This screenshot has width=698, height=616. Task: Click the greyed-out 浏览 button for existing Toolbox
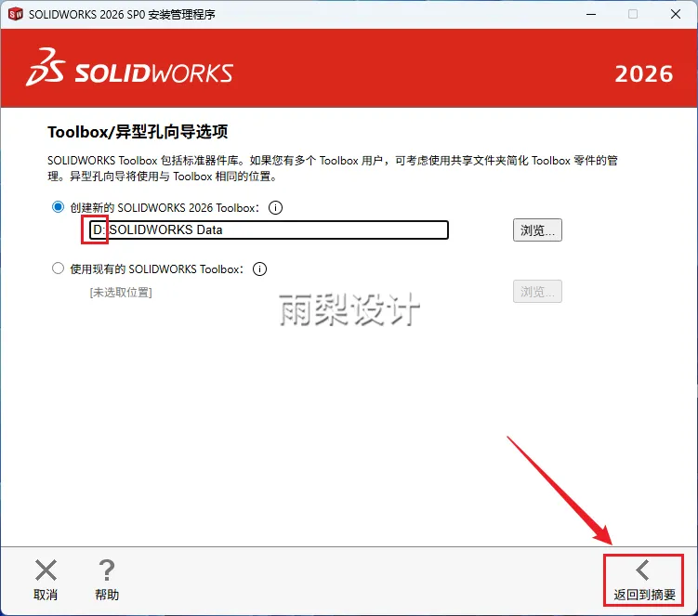pyautogui.click(x=537, y=292)
